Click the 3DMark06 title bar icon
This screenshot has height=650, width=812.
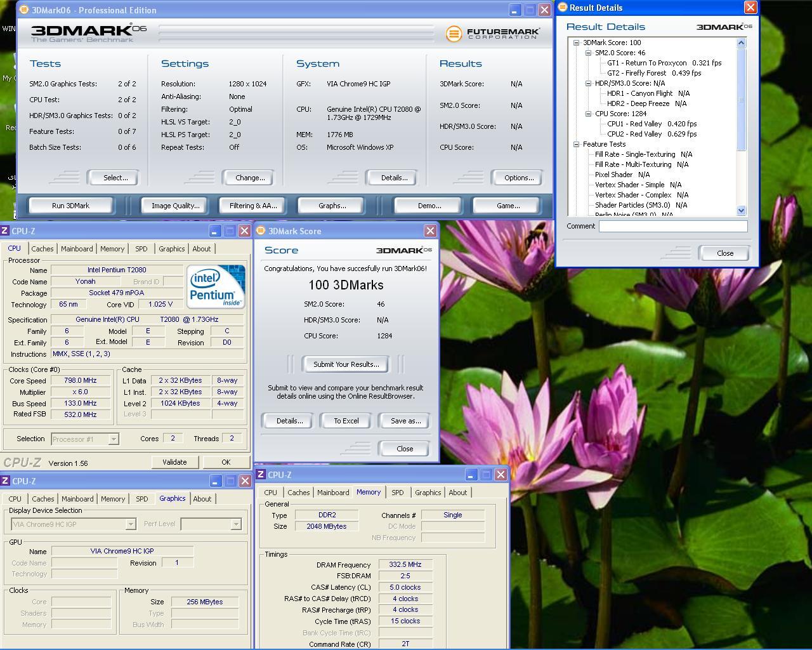(x=23, y=10)
